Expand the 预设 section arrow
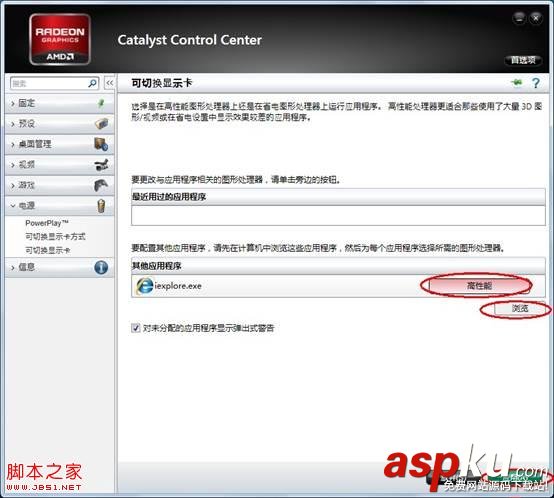 (13, 124)
